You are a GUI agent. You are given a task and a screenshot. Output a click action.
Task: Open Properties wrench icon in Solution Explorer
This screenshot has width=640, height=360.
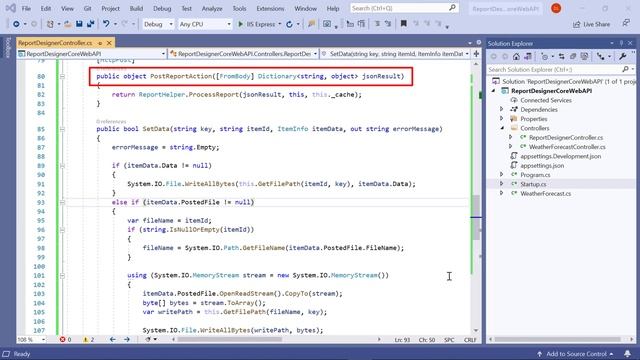(x=622, y=57)
